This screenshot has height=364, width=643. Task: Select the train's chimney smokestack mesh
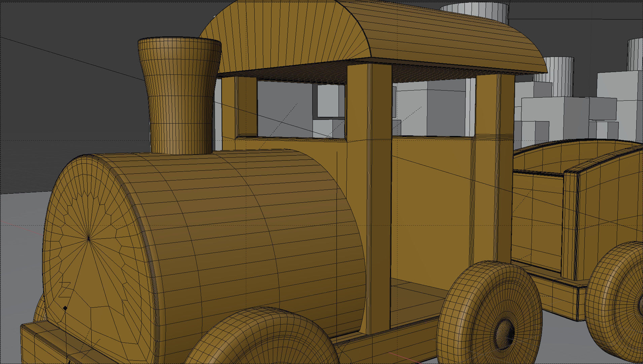(x=180, y=96)
